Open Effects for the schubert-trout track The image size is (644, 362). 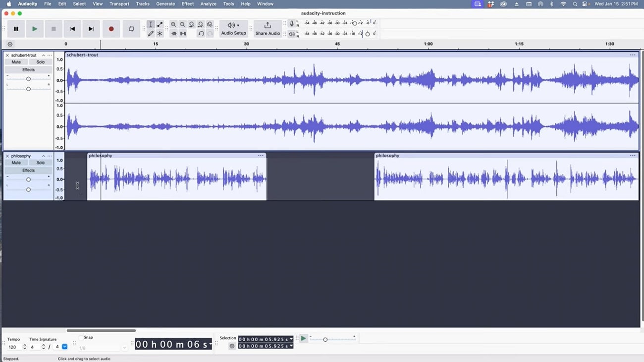(x=28, y=70)
